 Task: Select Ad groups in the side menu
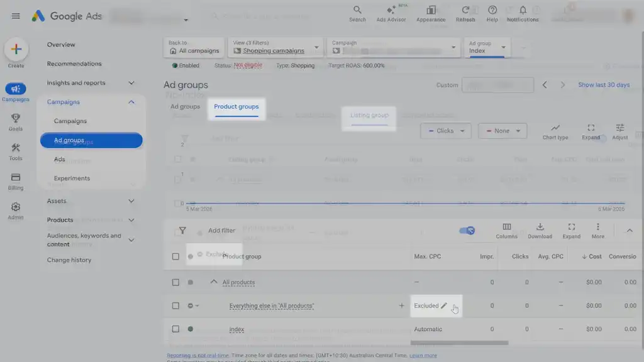click(91, 140)
